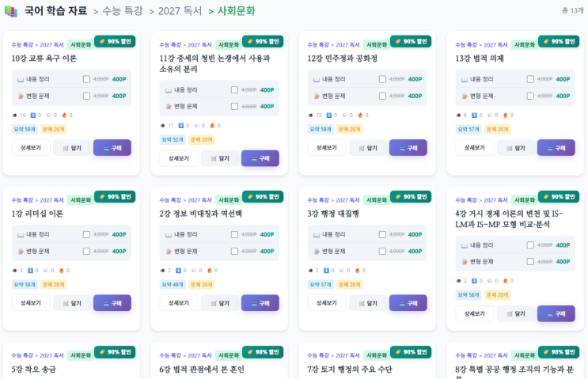This screenshot has height=379, width=588.
Task: Select 내용 정리 checkbox for 1강 리더십 이론
Action: tap(86, 234)
